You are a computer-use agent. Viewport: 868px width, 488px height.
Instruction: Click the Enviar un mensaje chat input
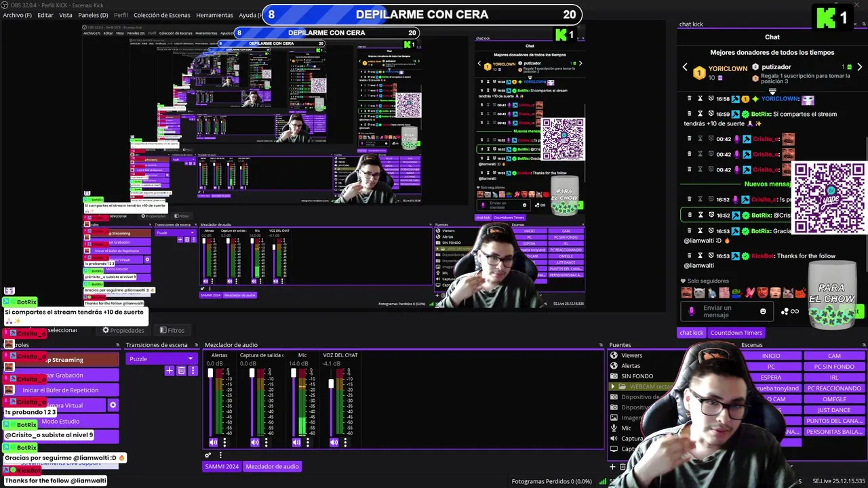point(726,311)
